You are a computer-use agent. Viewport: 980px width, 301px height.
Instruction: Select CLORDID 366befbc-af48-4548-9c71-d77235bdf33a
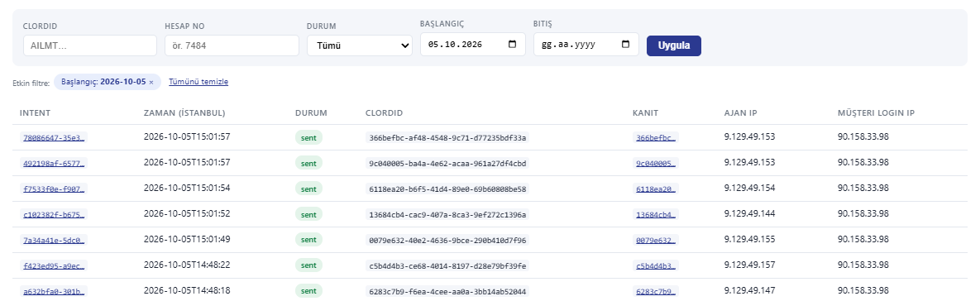click(x=447, y=138)
